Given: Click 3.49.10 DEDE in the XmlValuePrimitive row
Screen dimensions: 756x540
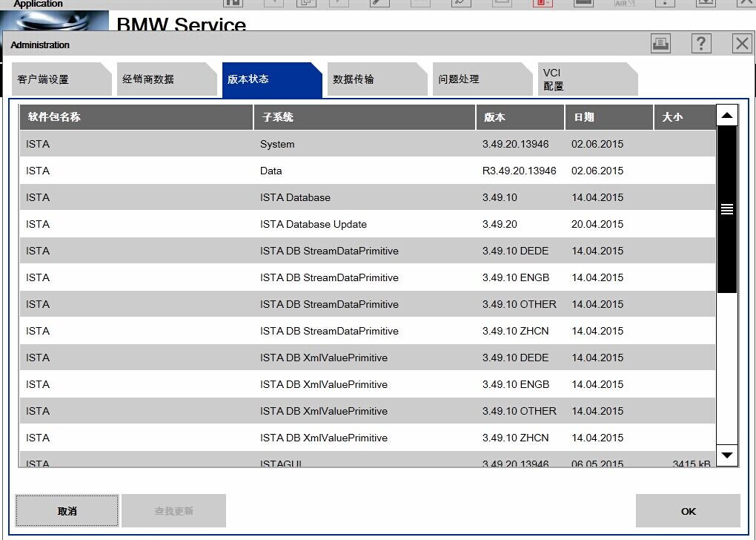Looking at the screenshot, I should 515,358.
